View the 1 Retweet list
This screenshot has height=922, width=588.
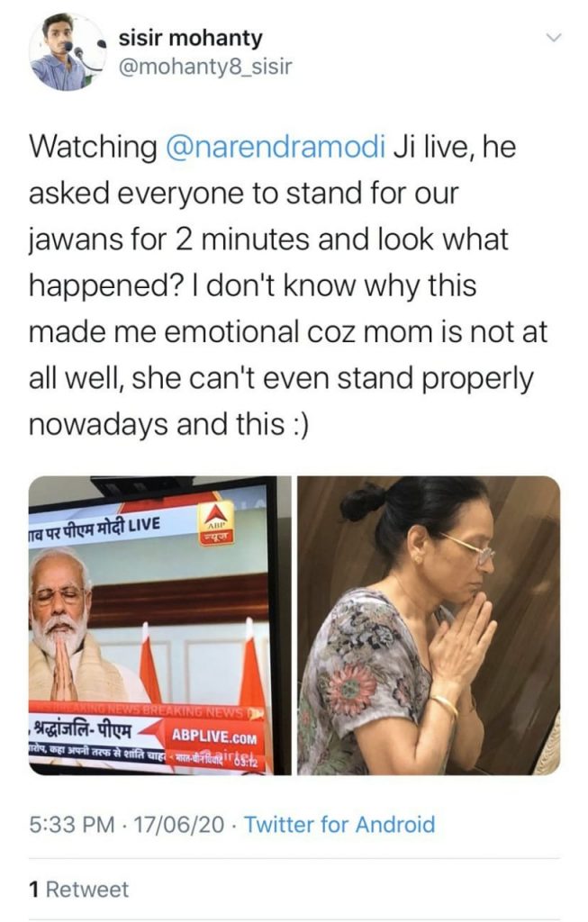(79, 889)
